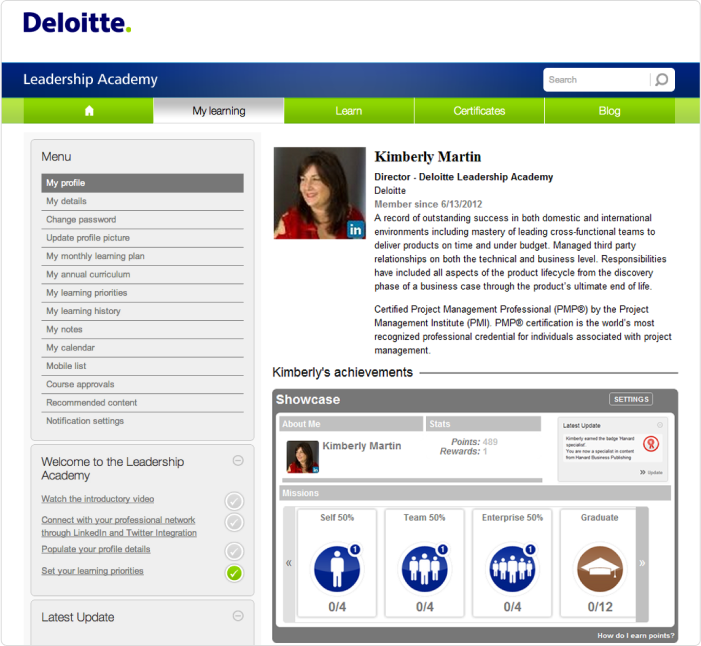Click Kimberly Martin's large profile photo

[x=320, y=193]
